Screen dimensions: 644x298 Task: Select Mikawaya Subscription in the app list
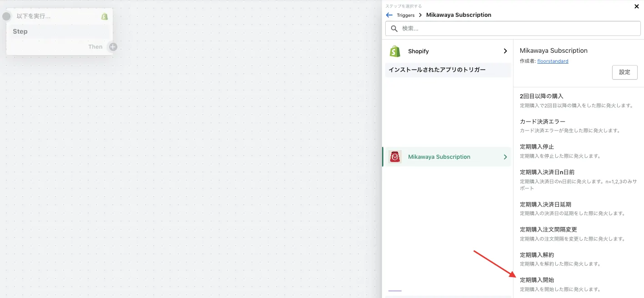point(448,157)
